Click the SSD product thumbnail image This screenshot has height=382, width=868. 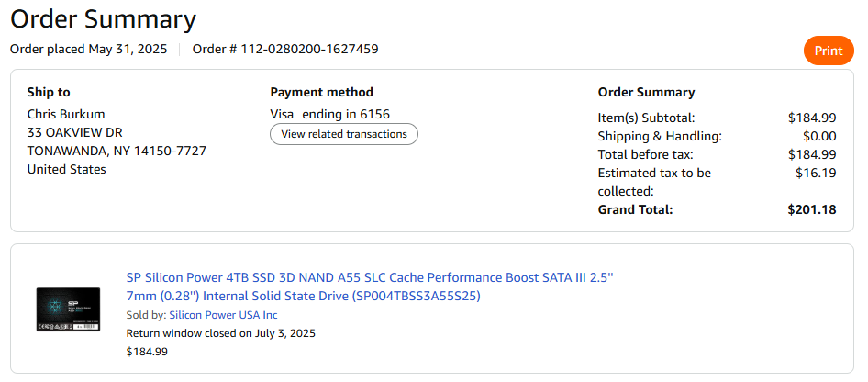pos(68,309)
